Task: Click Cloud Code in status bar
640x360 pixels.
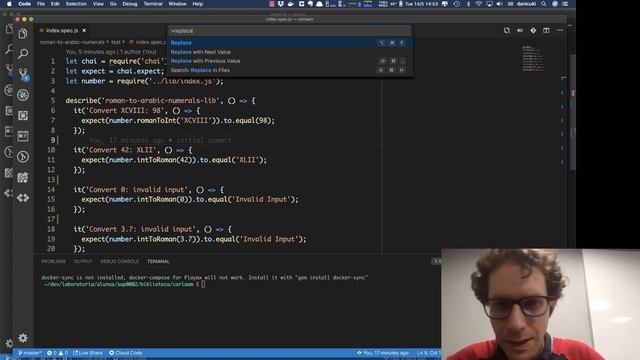Action: [x=126, y=353]
